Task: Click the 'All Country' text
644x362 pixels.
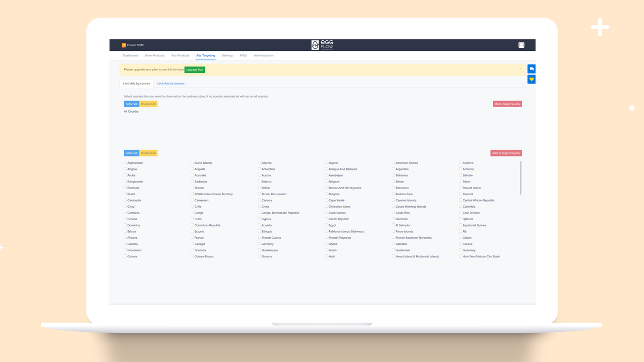Action: coord(131,112)
